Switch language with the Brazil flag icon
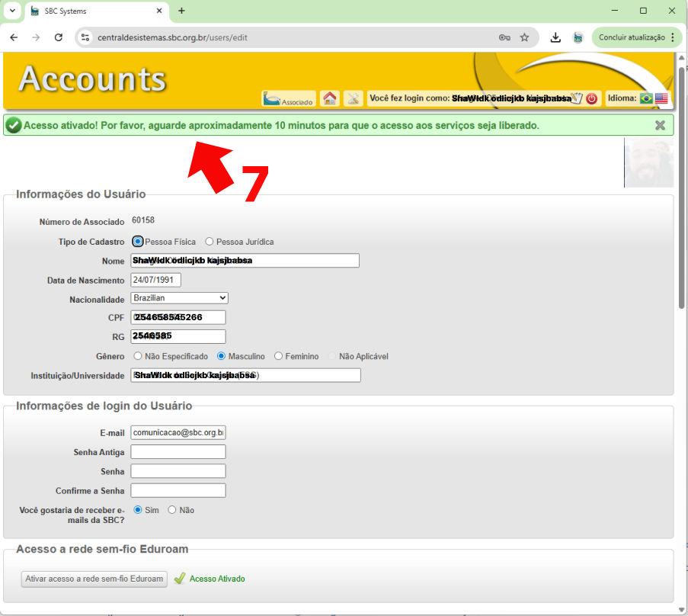Image resolution: width=688 pixels, height=616 pixels. [x=646, y=98]
